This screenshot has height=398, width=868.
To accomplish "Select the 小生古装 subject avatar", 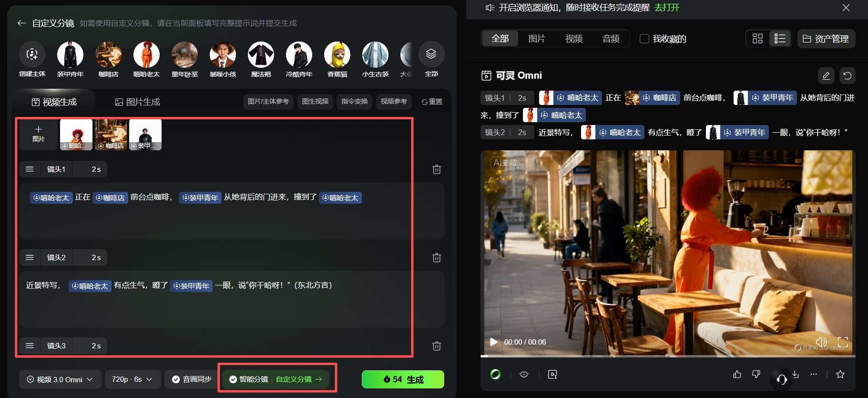I will coord(375,54).
